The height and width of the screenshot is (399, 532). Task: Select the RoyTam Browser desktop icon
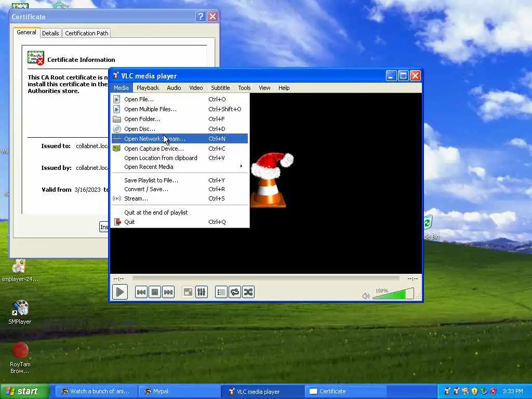[20, 358]
